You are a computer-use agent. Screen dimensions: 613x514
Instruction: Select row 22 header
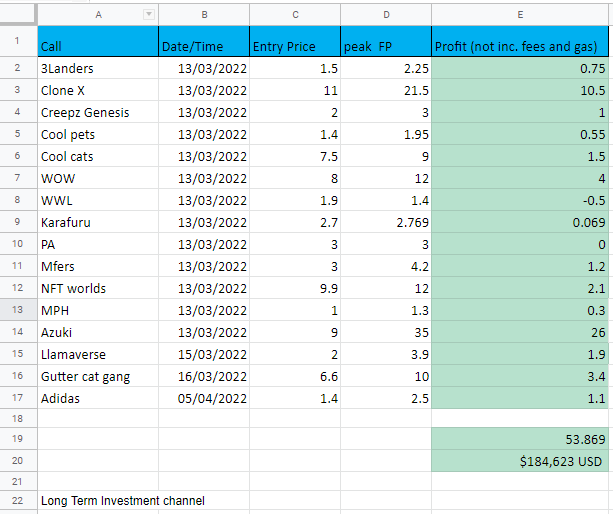tap(18, 501)
